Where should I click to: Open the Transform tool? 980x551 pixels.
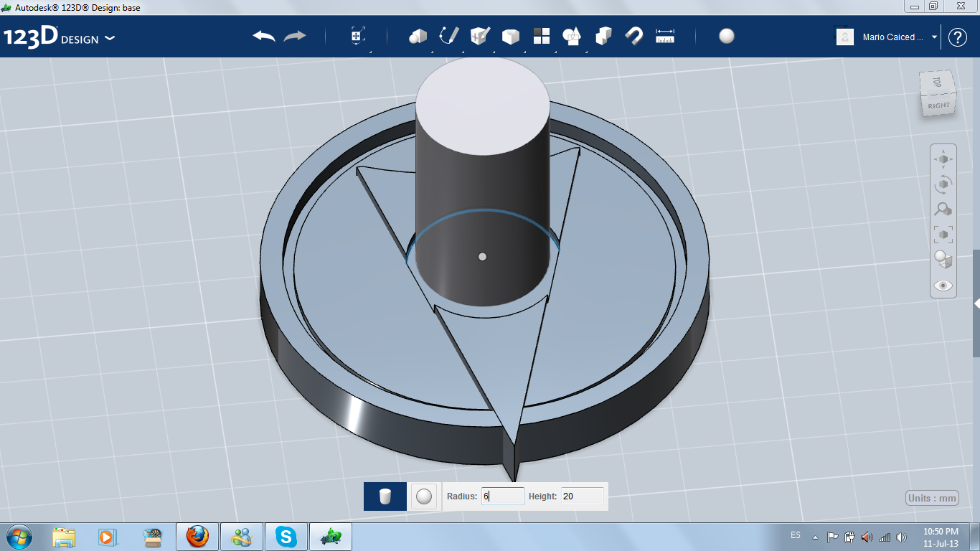358,36
